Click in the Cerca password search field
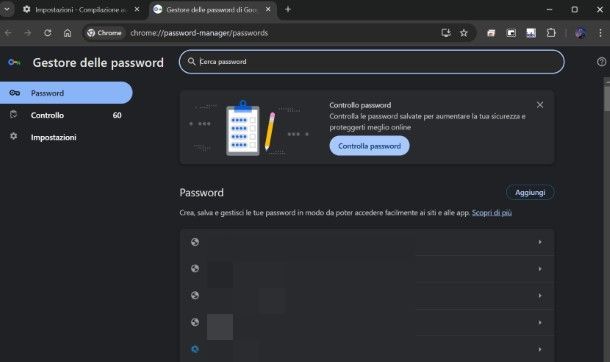This screenshot has width=610, height=362. [372, 61]
